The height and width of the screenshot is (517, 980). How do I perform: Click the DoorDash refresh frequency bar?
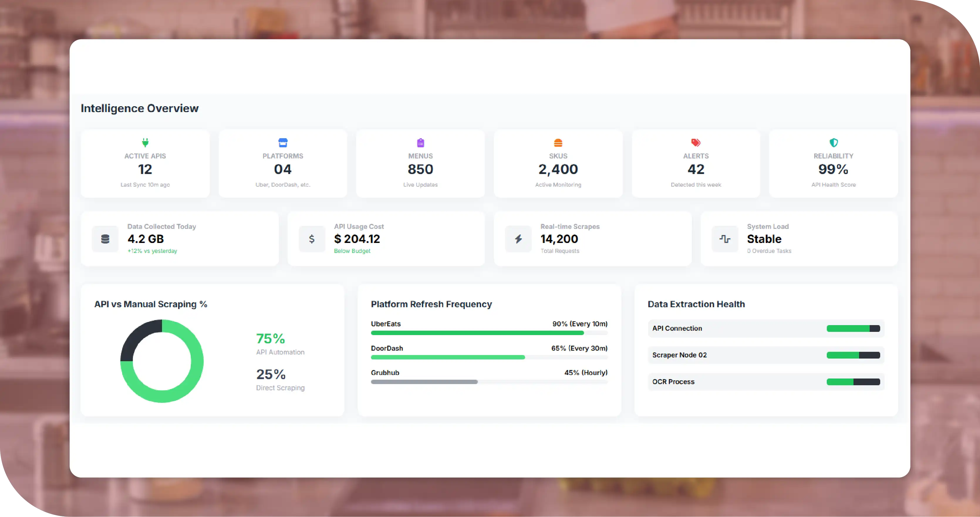click(447, 357)
